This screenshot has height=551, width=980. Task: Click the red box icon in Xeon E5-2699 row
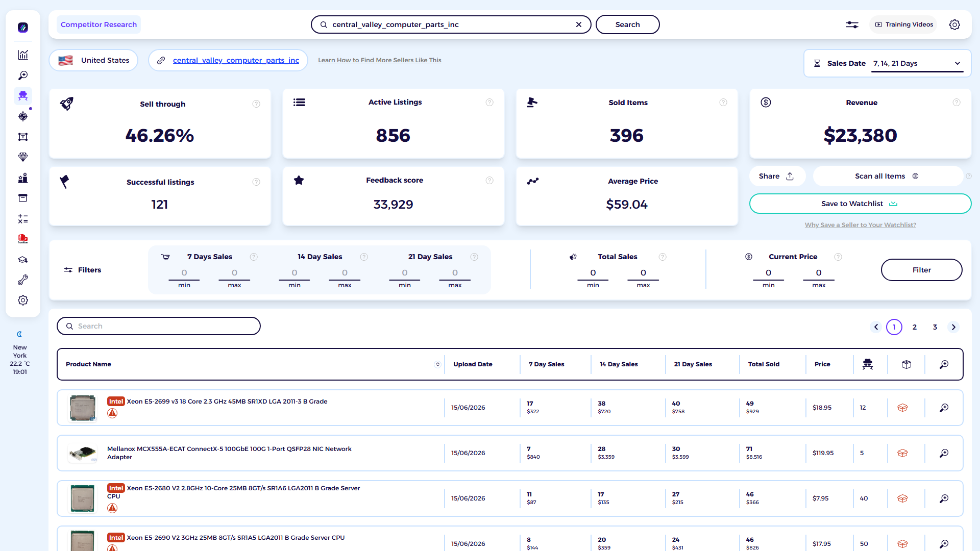(902, 408)
